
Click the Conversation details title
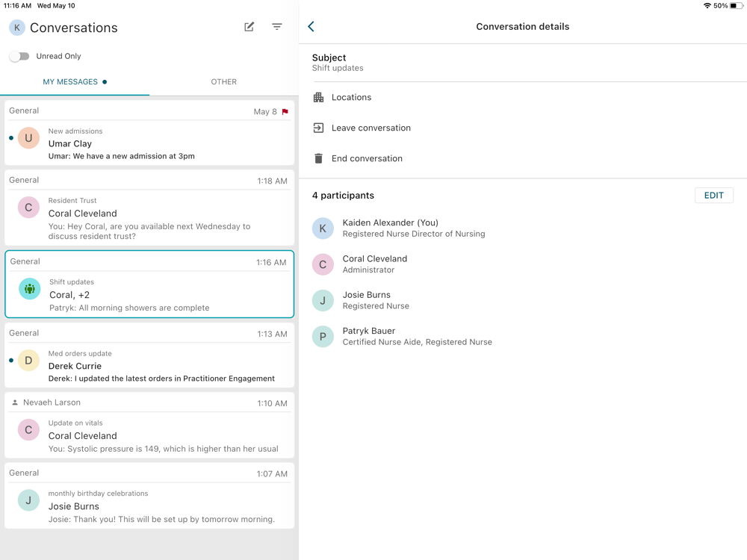click(x=523, y=27)
